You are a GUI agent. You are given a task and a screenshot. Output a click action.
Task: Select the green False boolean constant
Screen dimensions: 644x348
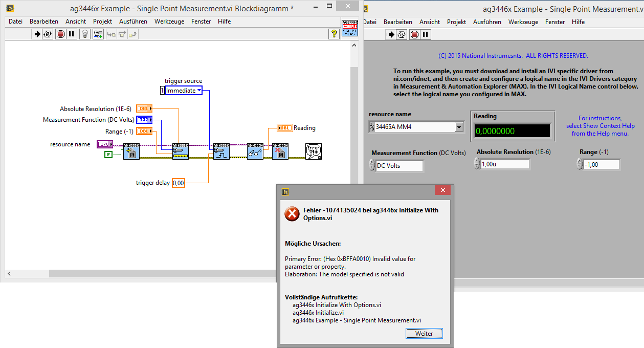[x=108, y=155]
